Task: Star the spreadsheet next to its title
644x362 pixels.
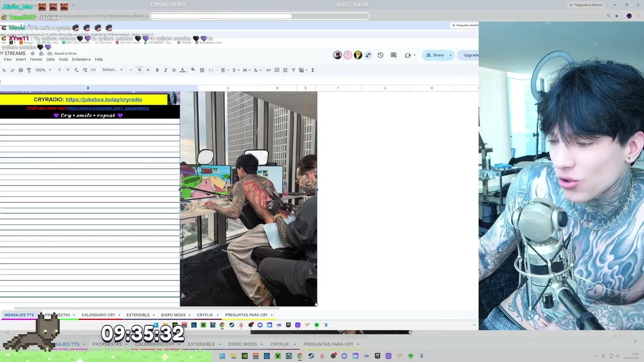Action: pyautogui.click(x=33, y=53)
